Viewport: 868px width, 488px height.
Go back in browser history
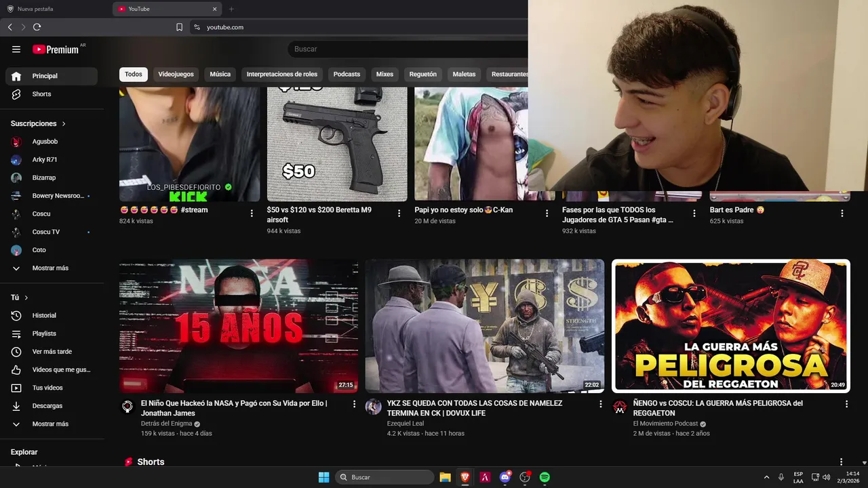tap(9, 27)
